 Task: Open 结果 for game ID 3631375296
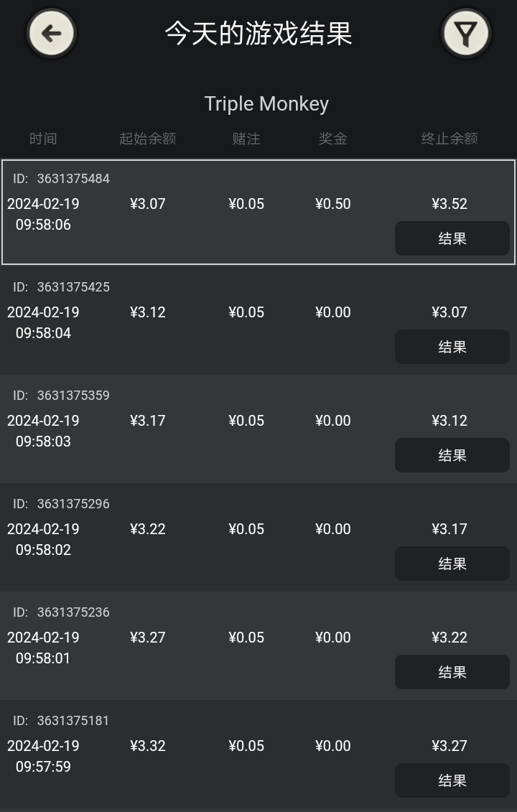pyautogui.click(x=452, y=564)
